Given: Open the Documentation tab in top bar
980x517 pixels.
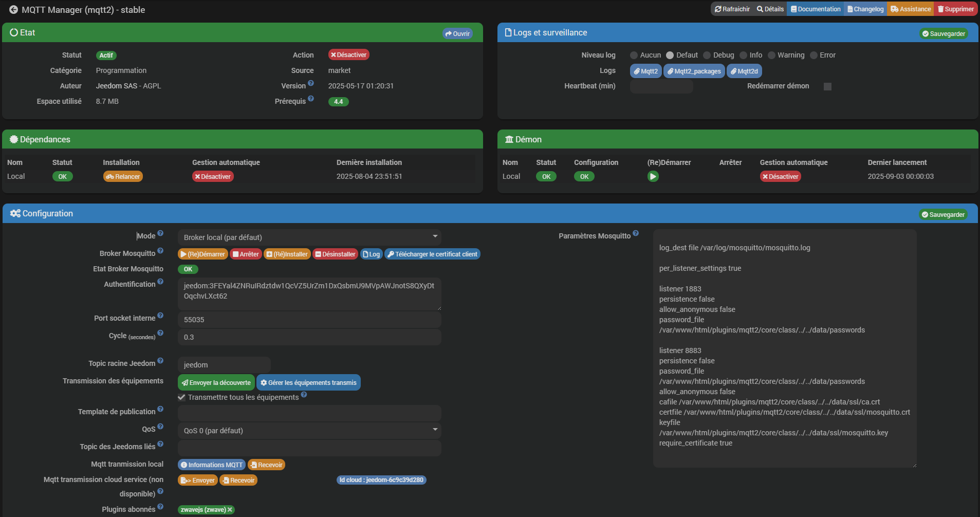Looking at the screenshot, I should (x=816, y=9).
